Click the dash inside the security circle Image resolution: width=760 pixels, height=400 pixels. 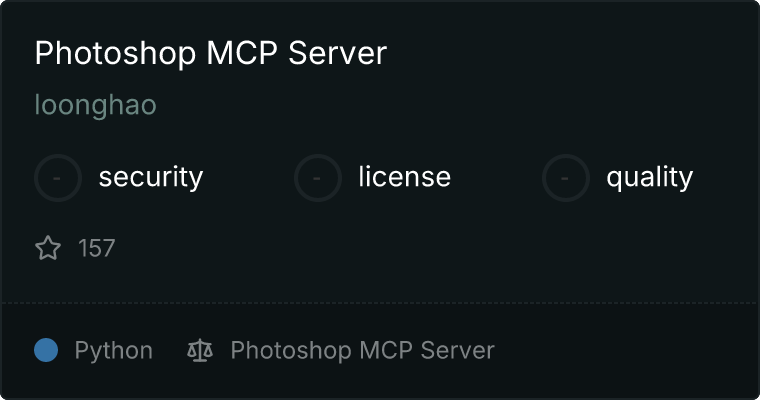[x=57, y=178]
